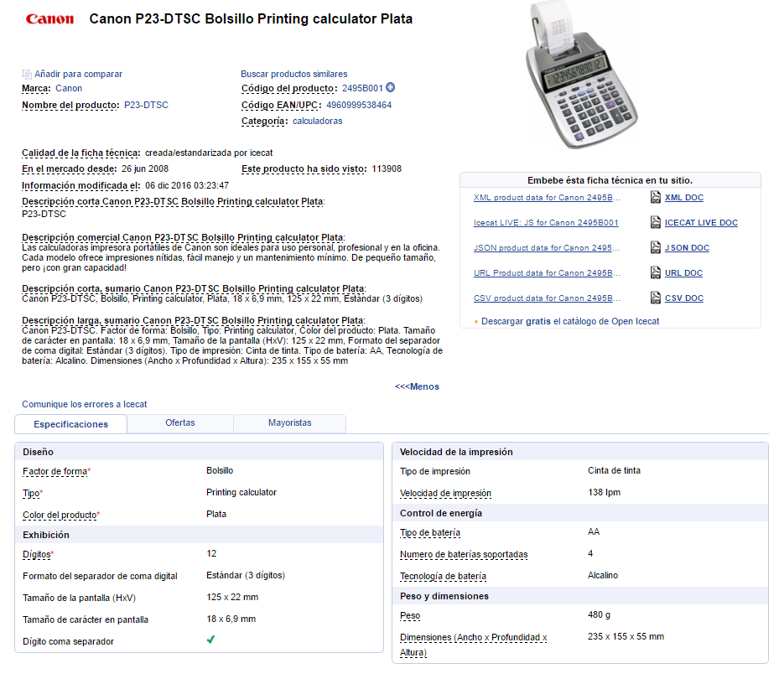Click Comunique los errores a Icecat link
The image size is (784, 684).
(x=84, y=404)
